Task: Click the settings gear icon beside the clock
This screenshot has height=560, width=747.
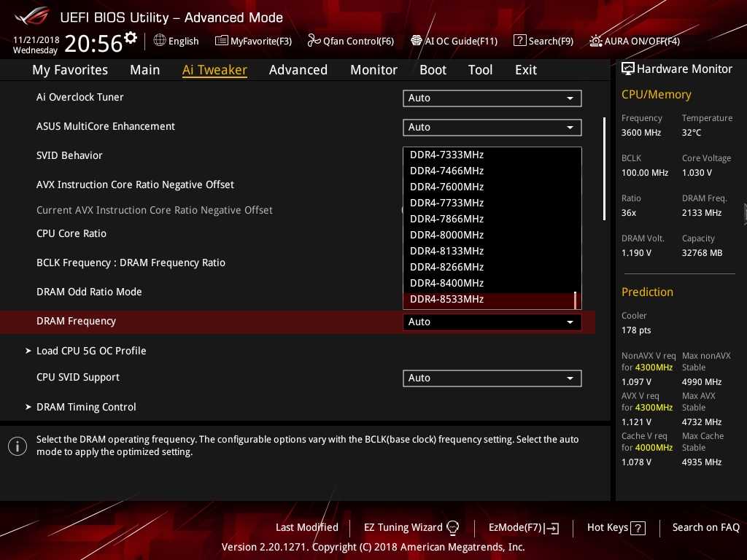Action: (x=131, y=37)
